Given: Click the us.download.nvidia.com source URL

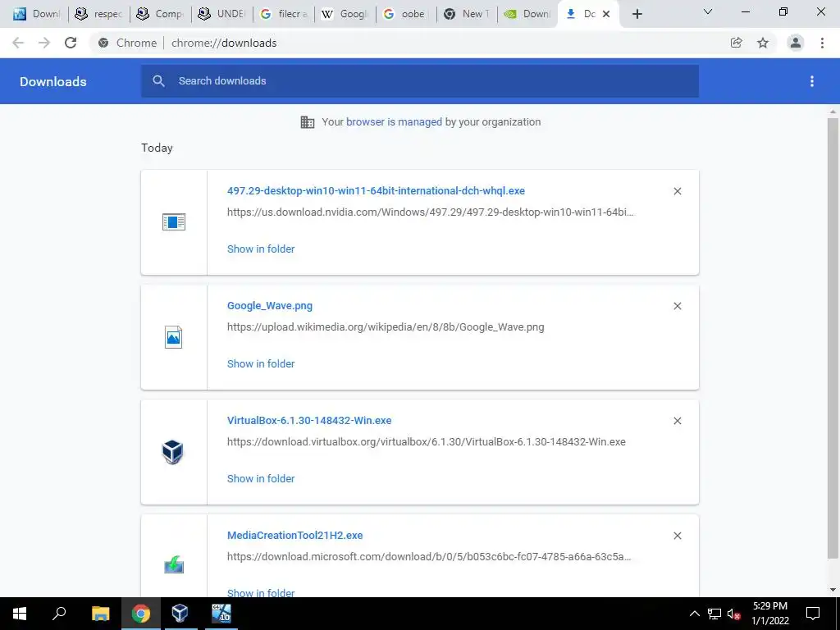Looking at the screenshot, I should point(430,212).
